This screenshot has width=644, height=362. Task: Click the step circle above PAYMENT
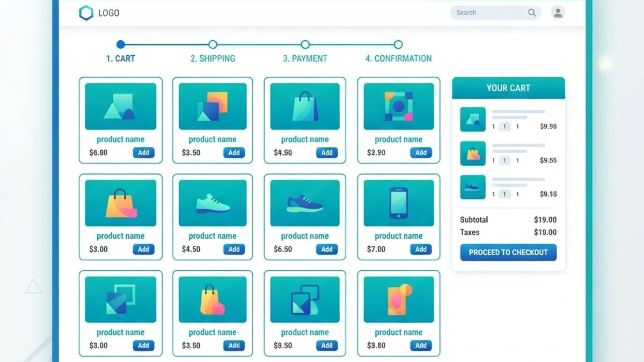click(305, 45)
